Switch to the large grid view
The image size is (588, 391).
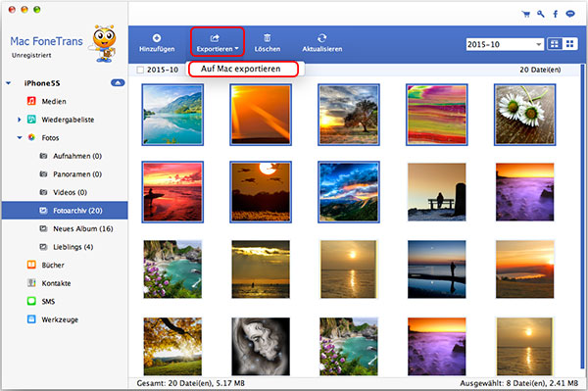coord(555,44)
